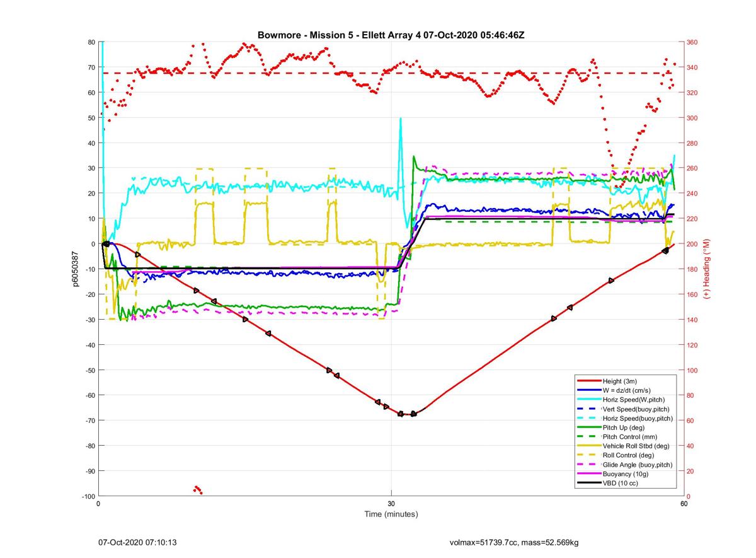Click the 180 tick on the heading axis
The width and height of the screenshot is (756, 558).
click(692, 269)
